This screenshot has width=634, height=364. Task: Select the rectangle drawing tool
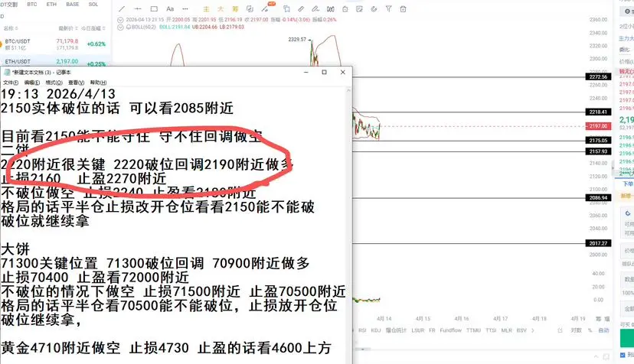[x=154, y=9]
